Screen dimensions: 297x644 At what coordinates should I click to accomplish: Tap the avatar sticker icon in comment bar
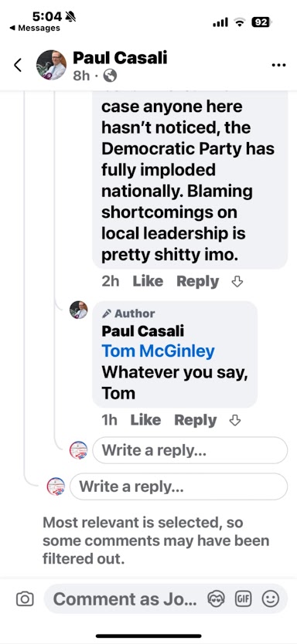coord(216,598)
